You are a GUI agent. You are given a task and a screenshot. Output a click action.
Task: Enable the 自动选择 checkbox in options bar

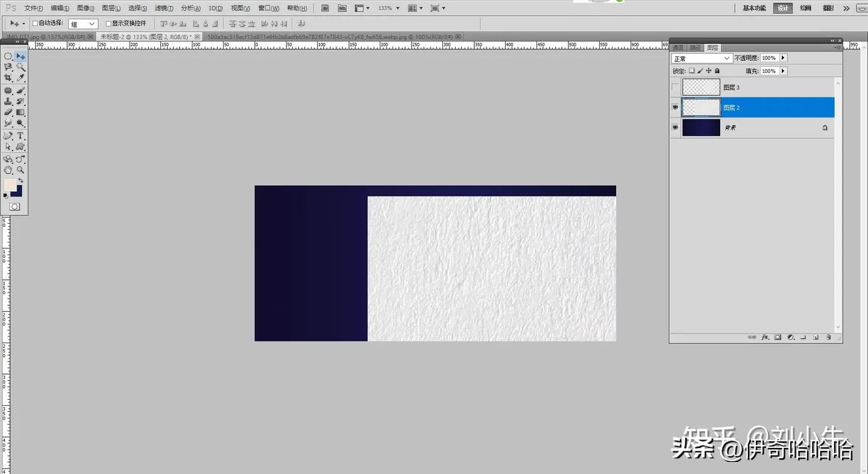pos(36,22)
